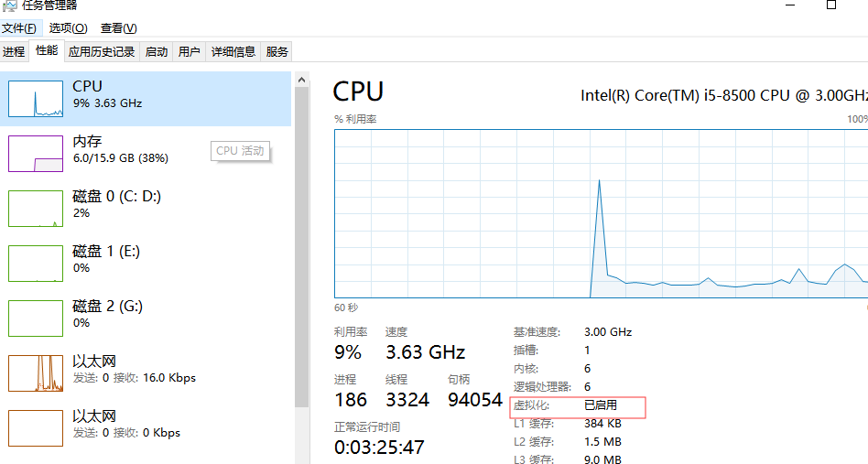Open the 选项(O) menu
868x464 pixels.
click(x=69, y=28)
